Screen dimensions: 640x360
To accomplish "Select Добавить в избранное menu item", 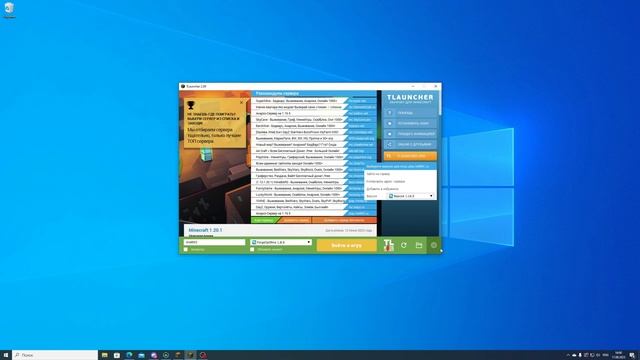I will [382, 189].
